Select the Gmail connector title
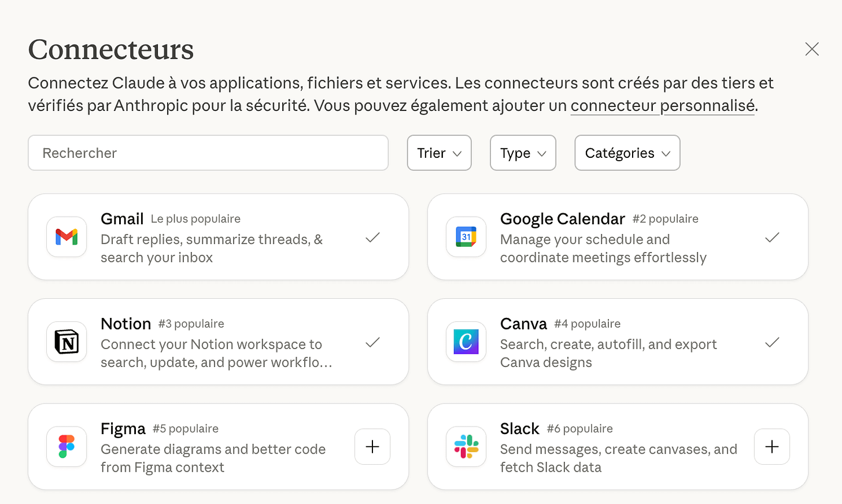The image size is (842, 504). pyautogui.click(x=122, y=219)
